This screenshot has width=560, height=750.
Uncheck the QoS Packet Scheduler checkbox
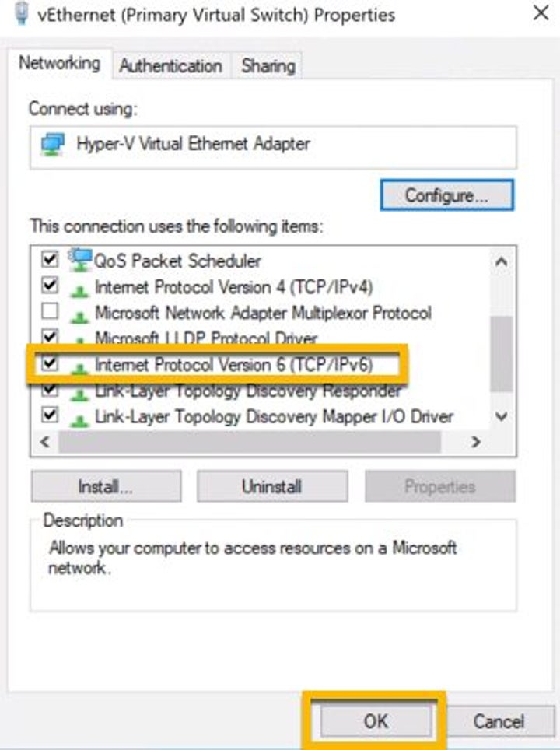pyautogui.click(x=51, y=259)
